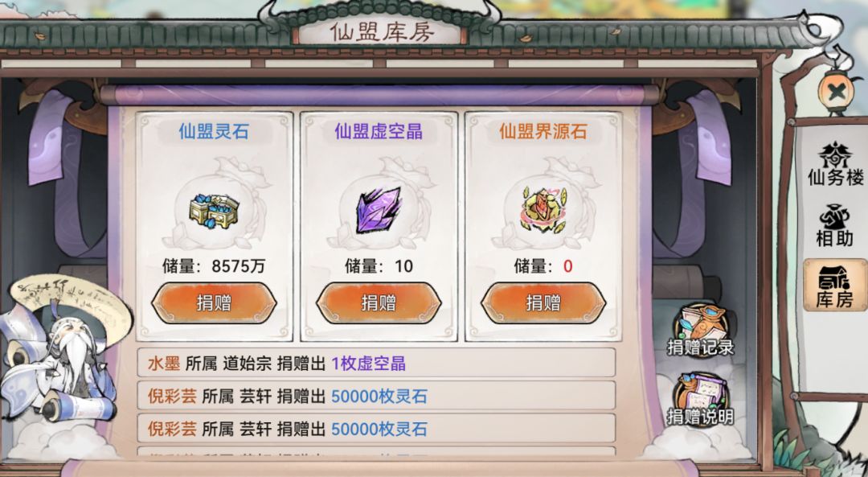Donate 界源石 using the third 捐赠 button
868x477 pixels.
click(x=543, y=303)
